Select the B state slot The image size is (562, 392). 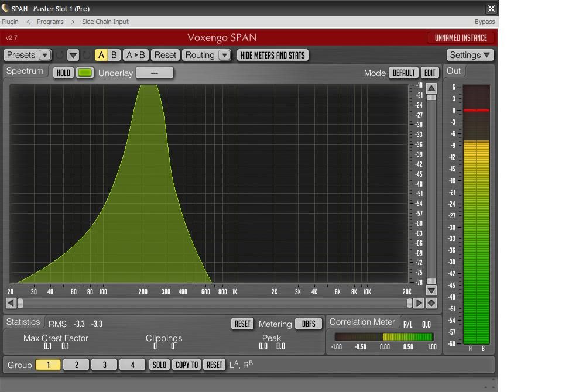coord(114,55)
